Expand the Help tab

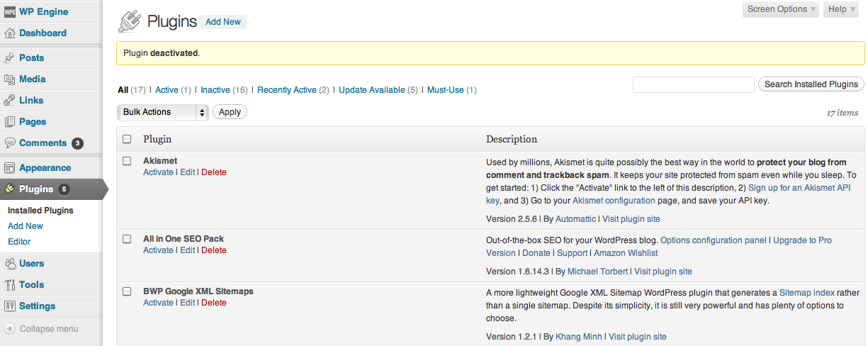tap(842, 9)
